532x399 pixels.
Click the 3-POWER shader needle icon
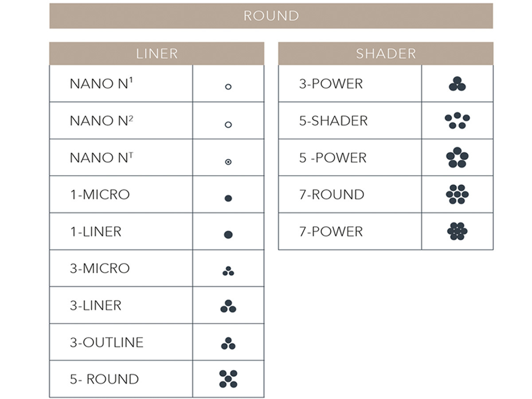[457, 84]
